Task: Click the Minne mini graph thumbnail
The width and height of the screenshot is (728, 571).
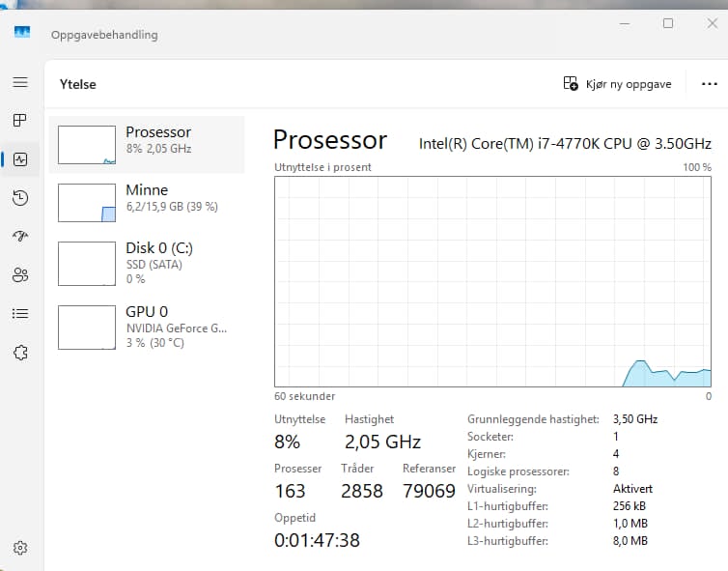Action: coord(87,203)
